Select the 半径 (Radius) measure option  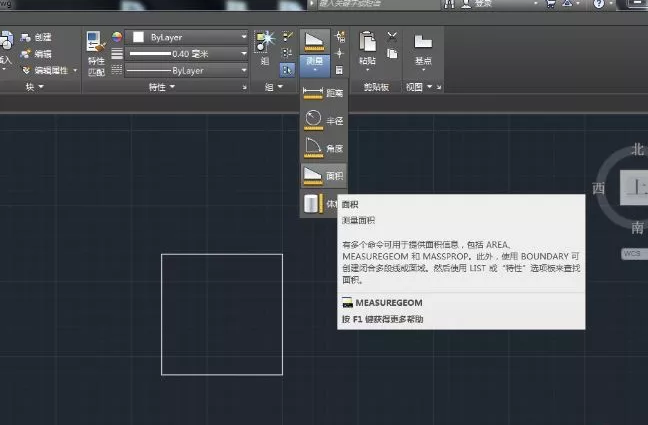click(x=324, y=120)
